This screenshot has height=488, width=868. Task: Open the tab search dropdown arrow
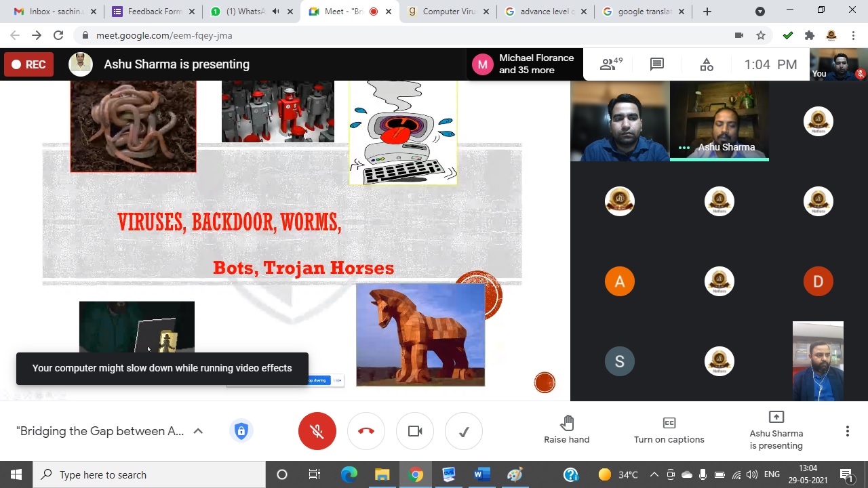tap(760, 12)
